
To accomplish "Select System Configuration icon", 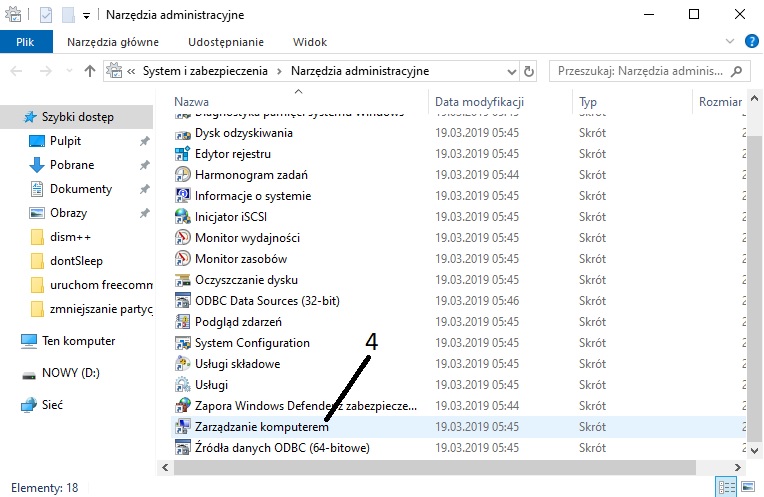I will (183, 343).
